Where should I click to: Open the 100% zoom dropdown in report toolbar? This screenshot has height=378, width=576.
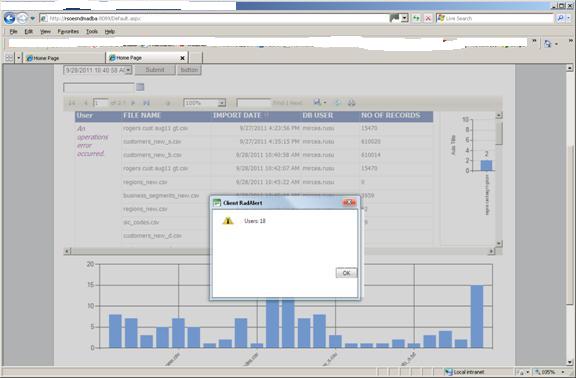pyautogui.click(x=222, y=103)
